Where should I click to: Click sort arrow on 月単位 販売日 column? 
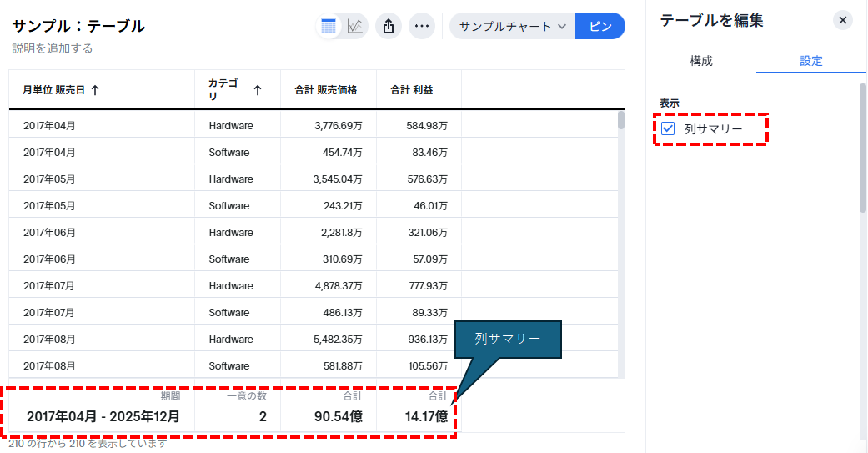coord(95,90)
